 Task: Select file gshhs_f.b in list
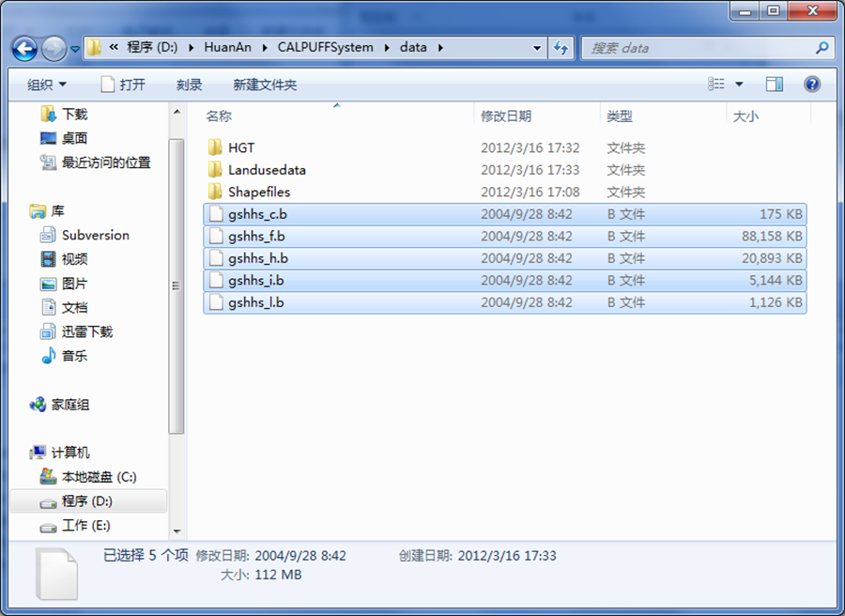pos(256,237)
